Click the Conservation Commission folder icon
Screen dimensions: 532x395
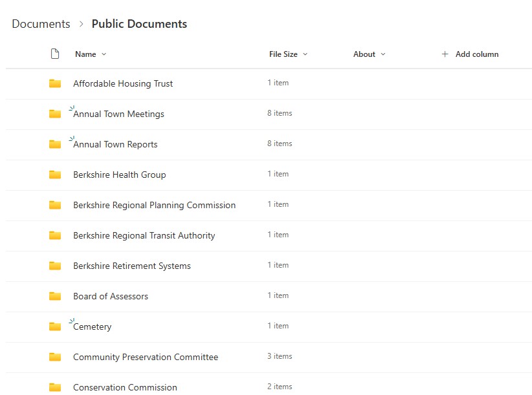pos(55,387)
